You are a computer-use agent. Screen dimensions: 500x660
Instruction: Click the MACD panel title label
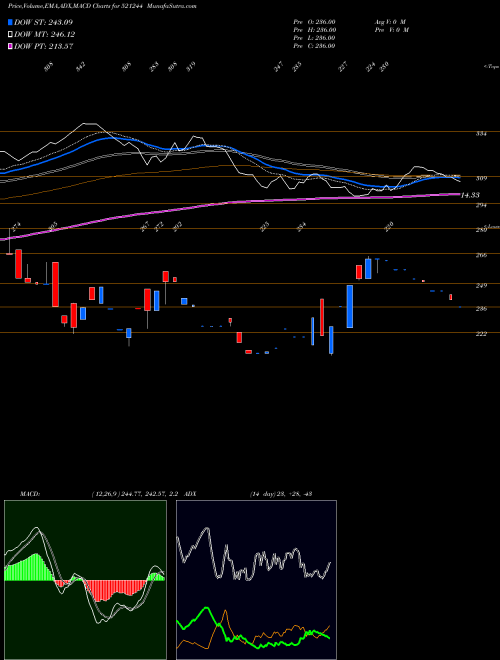(x=29, y=493)
